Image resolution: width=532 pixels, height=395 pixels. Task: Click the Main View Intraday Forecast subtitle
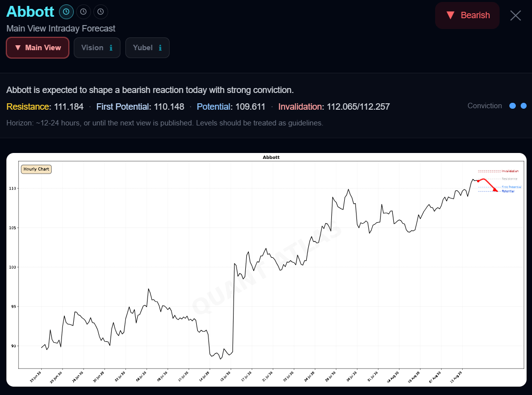click(x=61, y=29)
